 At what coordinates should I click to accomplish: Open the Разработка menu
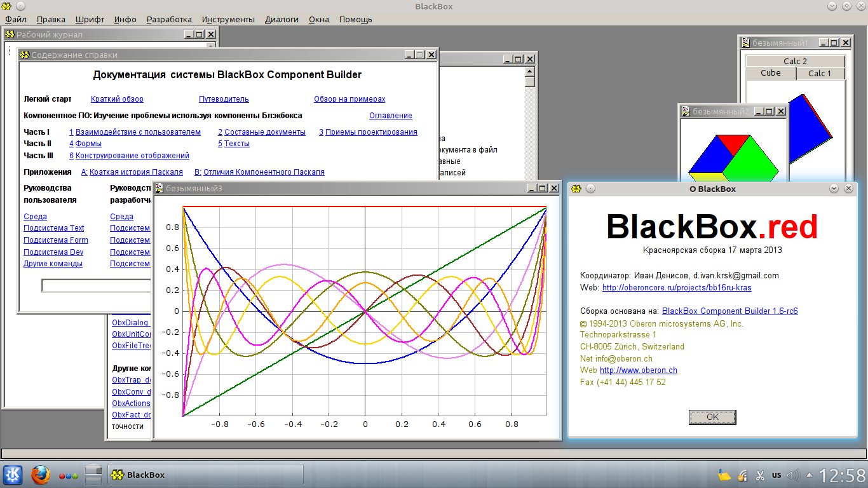click(169, 20)
